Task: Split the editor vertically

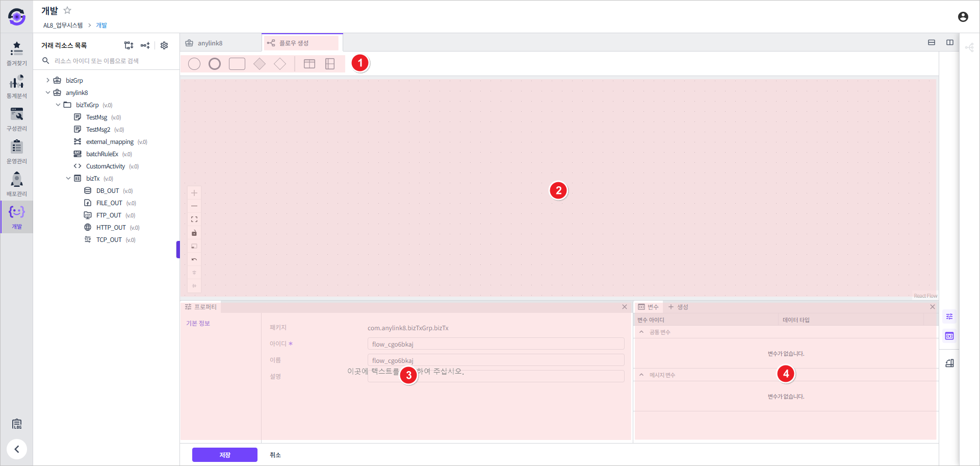Action: coord(950,42)
